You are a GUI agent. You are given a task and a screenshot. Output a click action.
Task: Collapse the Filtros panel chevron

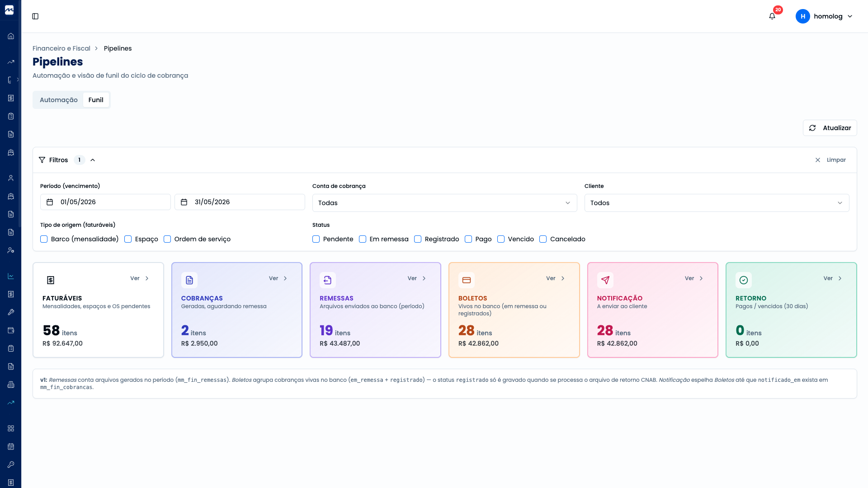pos(93,160)
